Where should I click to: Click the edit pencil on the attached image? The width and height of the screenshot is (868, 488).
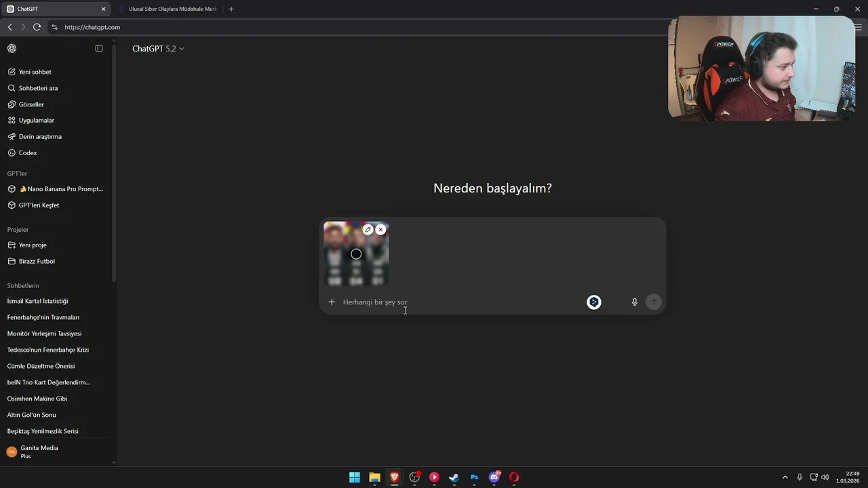(368, 230)
